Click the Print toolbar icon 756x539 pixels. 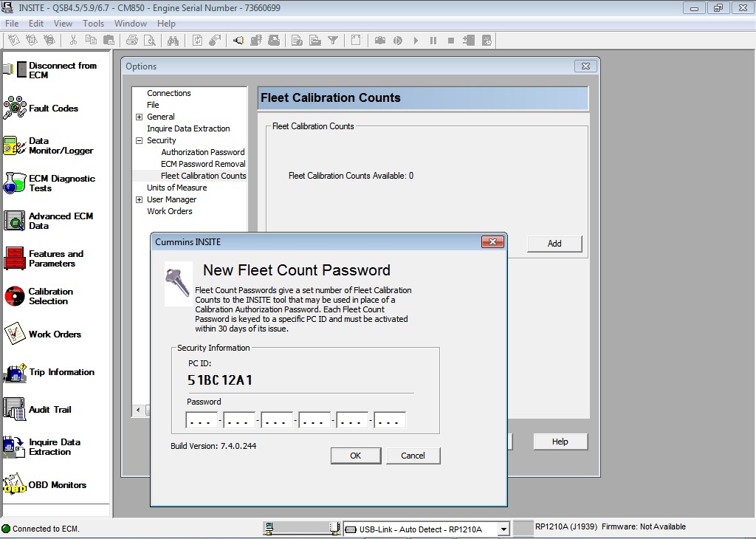(132, 41)
